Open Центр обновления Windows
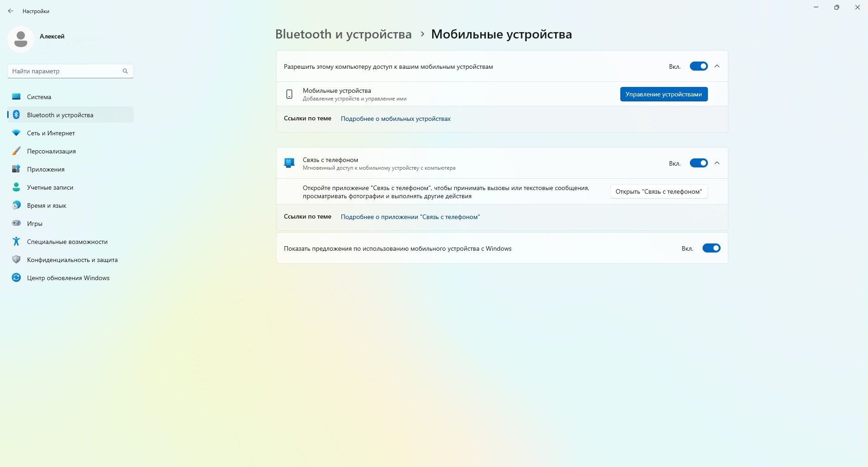Screen dimensions: 868x467 tap(71, 278)
